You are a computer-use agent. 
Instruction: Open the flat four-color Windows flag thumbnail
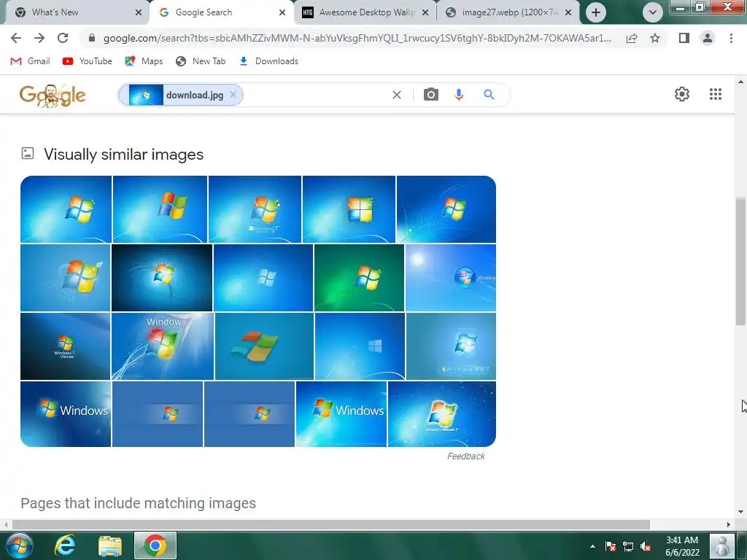coord(264,346)
